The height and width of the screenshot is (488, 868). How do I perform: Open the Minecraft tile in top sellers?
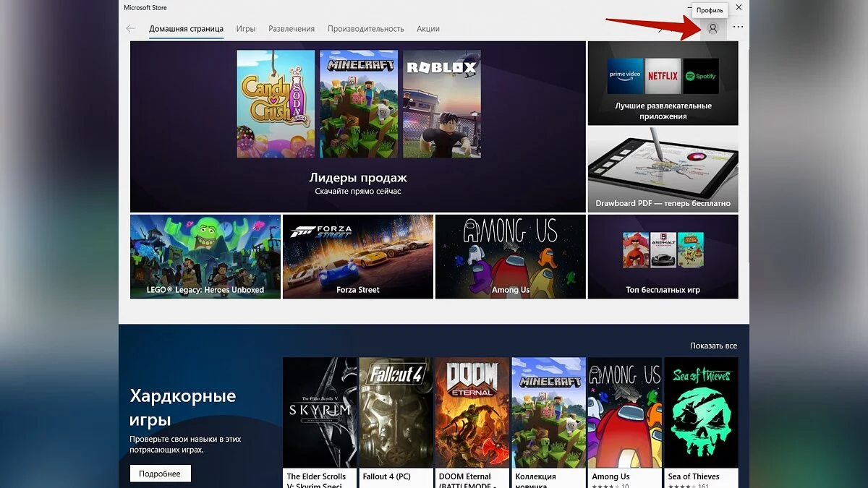click(359, 104)
